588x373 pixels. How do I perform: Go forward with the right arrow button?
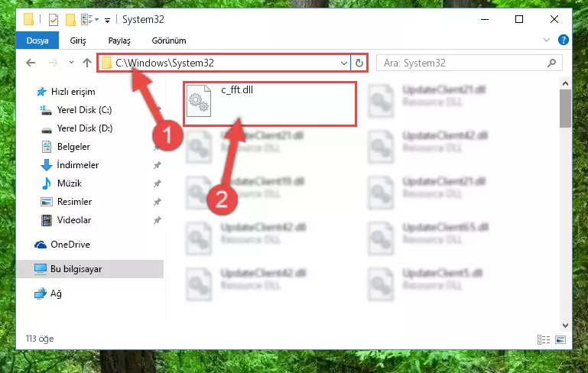(x=54, y=63)
